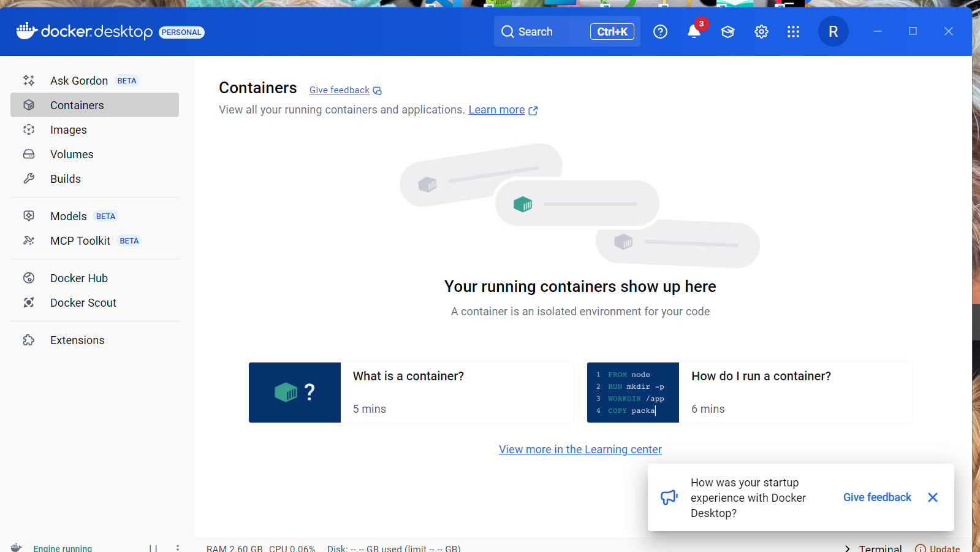Click the teal container illustration icon

523,204
